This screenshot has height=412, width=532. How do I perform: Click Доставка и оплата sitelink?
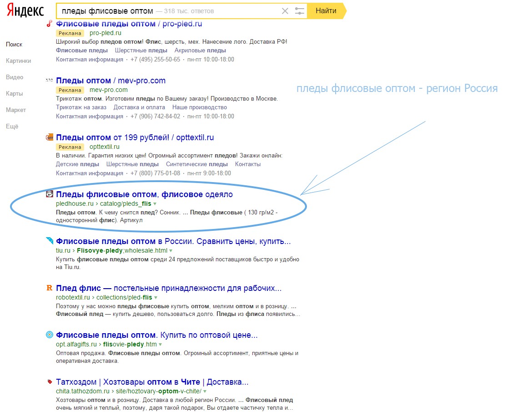point(139,107)
